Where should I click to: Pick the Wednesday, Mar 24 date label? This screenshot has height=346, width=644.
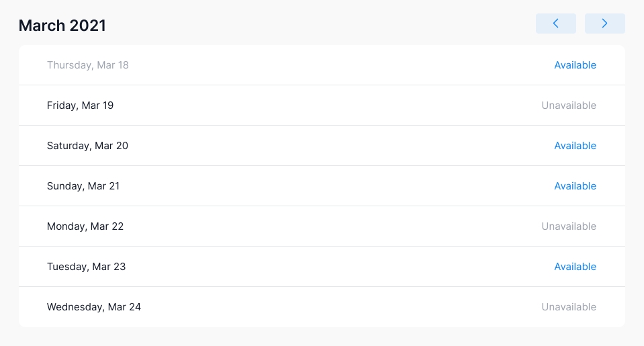coord(94,307)
